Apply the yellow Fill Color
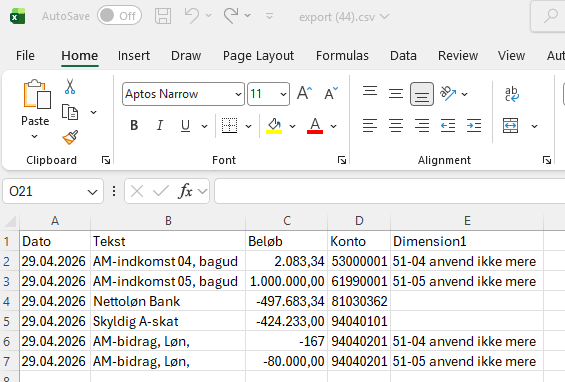Screen dimensions: 565x382 click(x=274, y=125)
